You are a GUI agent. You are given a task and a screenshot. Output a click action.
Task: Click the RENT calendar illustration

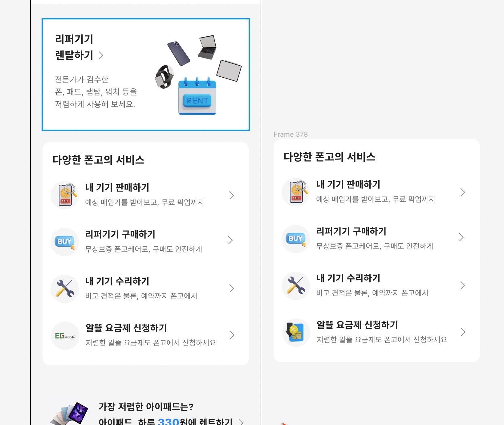click(197, 96)
